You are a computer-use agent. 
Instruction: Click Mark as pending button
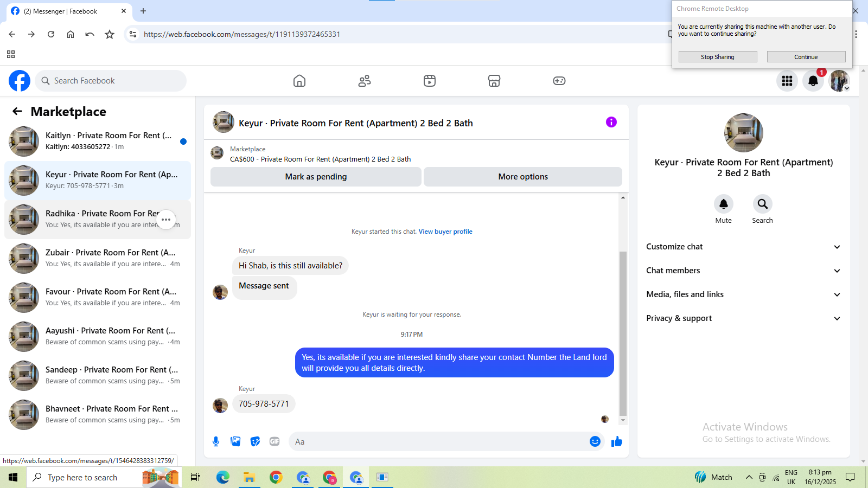coord(316,177)
